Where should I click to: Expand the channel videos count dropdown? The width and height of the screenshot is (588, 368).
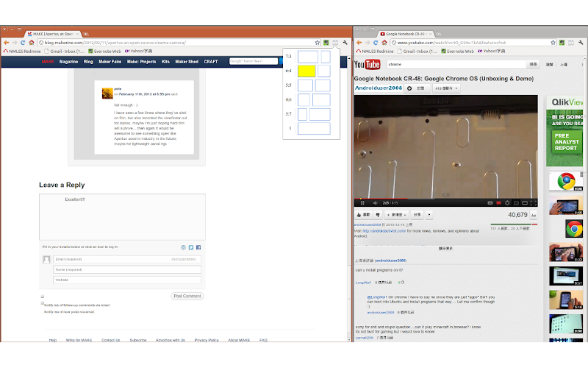[x=446, y=88]
